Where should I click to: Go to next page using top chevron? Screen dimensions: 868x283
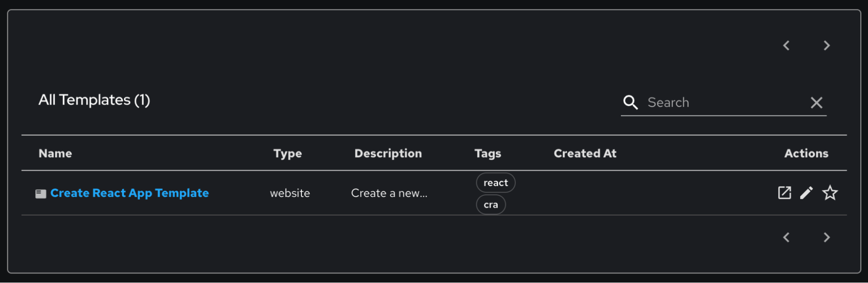(827, 46)
